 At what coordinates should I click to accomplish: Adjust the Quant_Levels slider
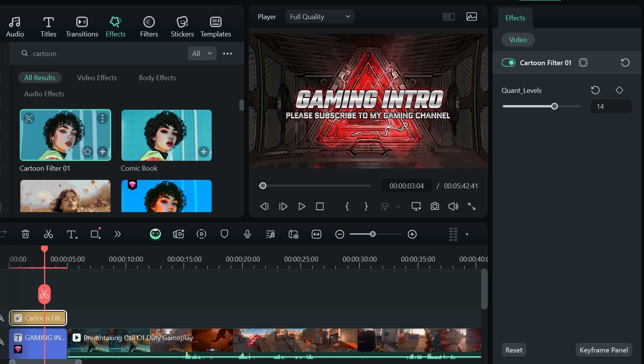tap(554, 106)
